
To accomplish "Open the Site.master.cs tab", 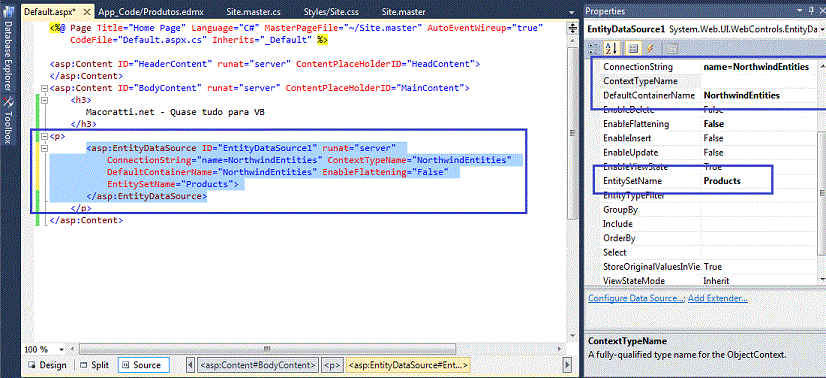I will pos(252,11).
